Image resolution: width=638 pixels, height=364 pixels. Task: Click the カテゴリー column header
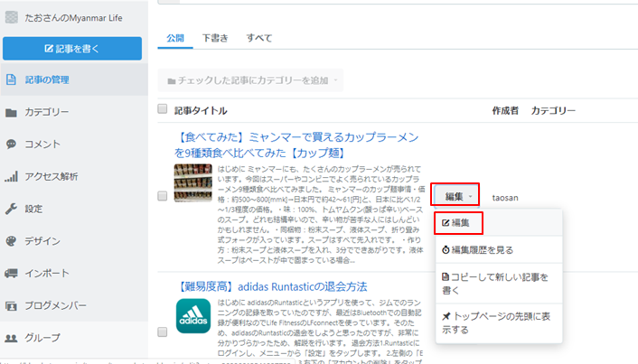click(x=553, y=110)
